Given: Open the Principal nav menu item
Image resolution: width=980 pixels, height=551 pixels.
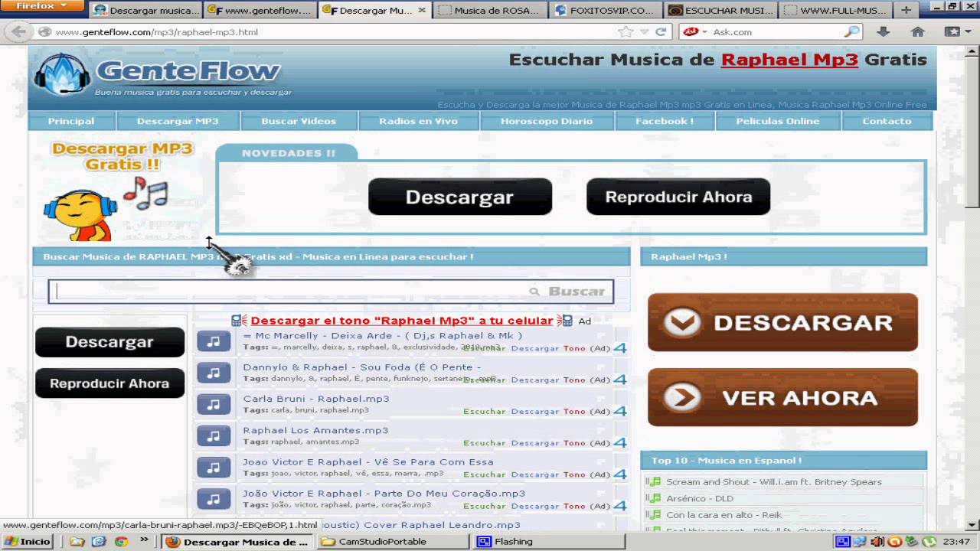Looking at the screenshot, I should pyautogui.click(x=71, y=121).
